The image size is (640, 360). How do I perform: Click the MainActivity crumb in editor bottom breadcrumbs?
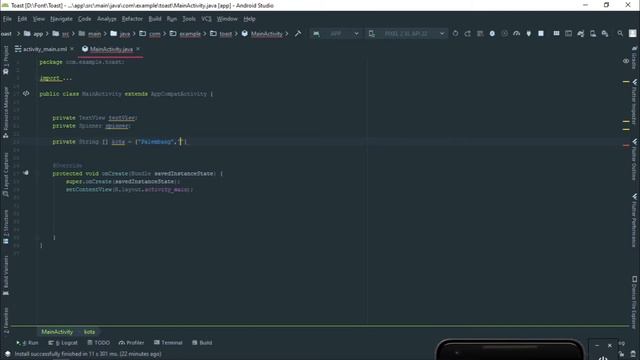point(57,332)
